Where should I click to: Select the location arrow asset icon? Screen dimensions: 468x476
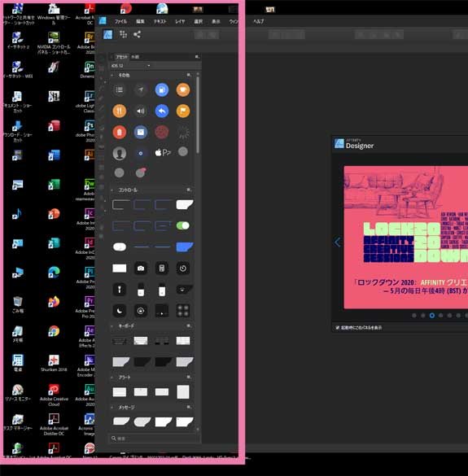[141, 90]
